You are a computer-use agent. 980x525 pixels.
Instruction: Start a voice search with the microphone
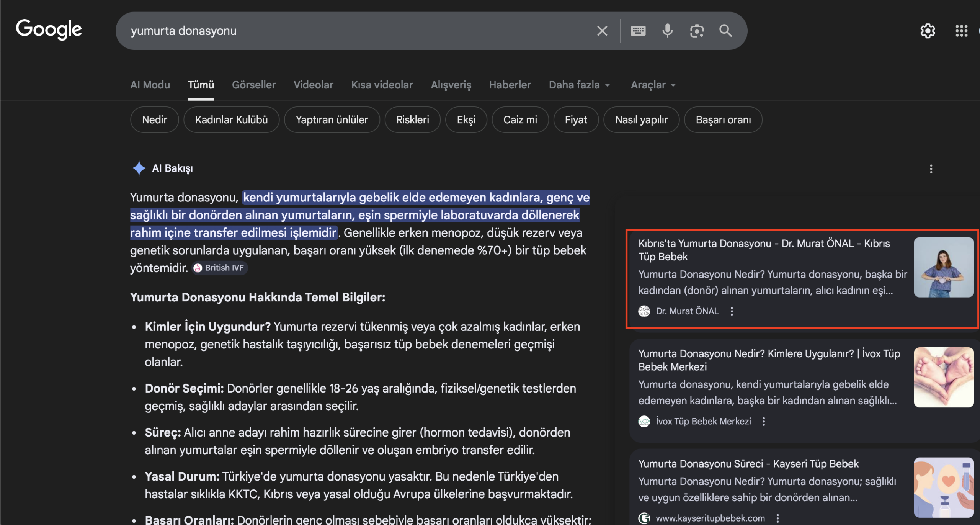point(667,31)
